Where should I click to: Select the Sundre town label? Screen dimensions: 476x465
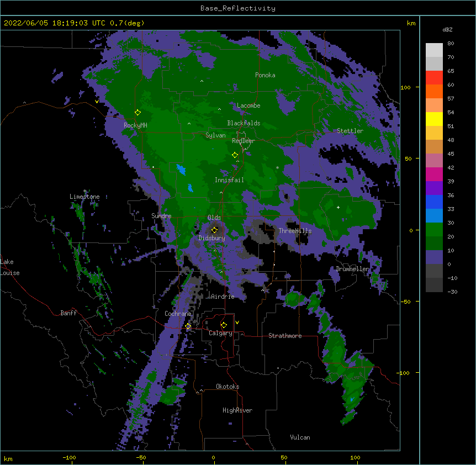pyautogui.click(x=161, y=216)
